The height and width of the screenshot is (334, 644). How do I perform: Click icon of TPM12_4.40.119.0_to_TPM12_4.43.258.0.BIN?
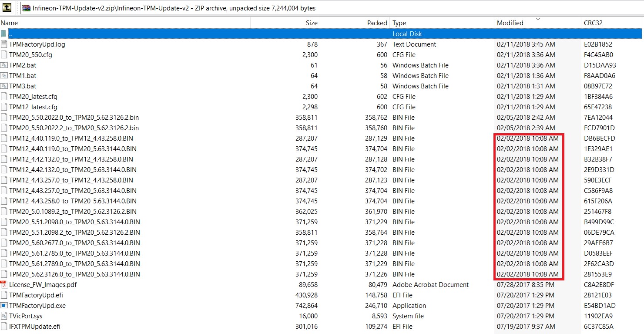pos(4,138)
